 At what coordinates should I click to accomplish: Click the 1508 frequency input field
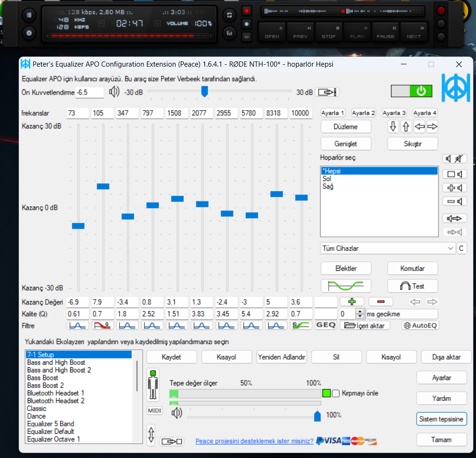click(178, 113)
